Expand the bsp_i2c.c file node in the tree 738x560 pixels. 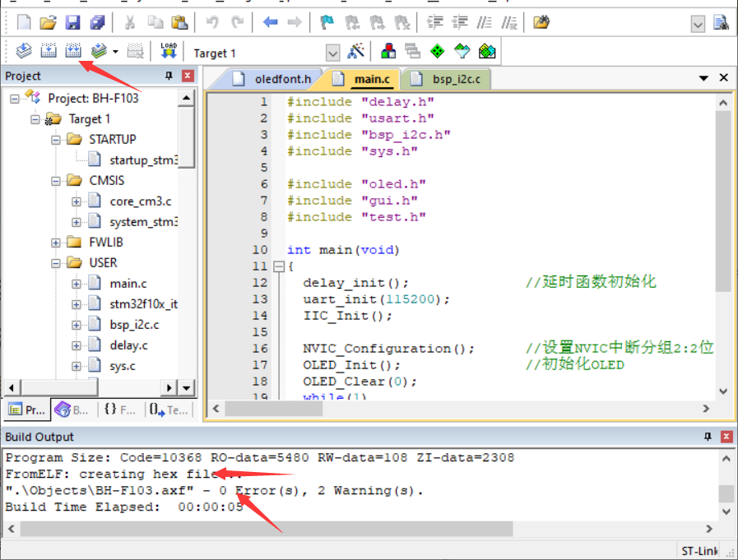coord(77,325)
